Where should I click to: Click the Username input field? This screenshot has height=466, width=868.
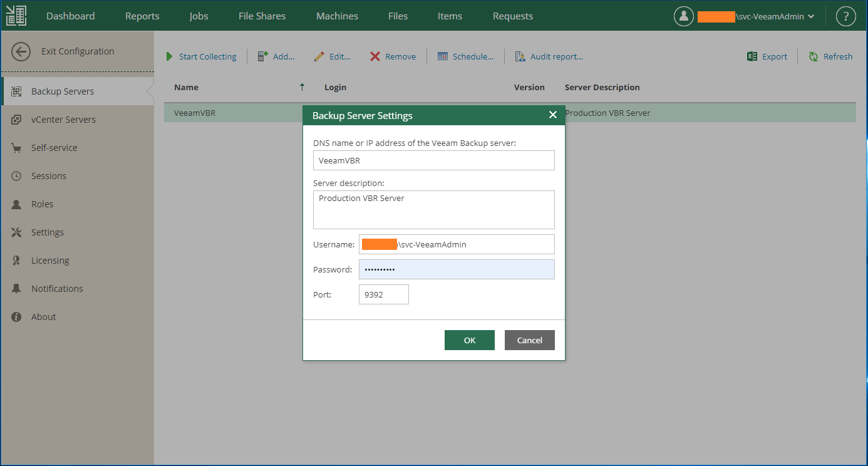click(457, 244)
